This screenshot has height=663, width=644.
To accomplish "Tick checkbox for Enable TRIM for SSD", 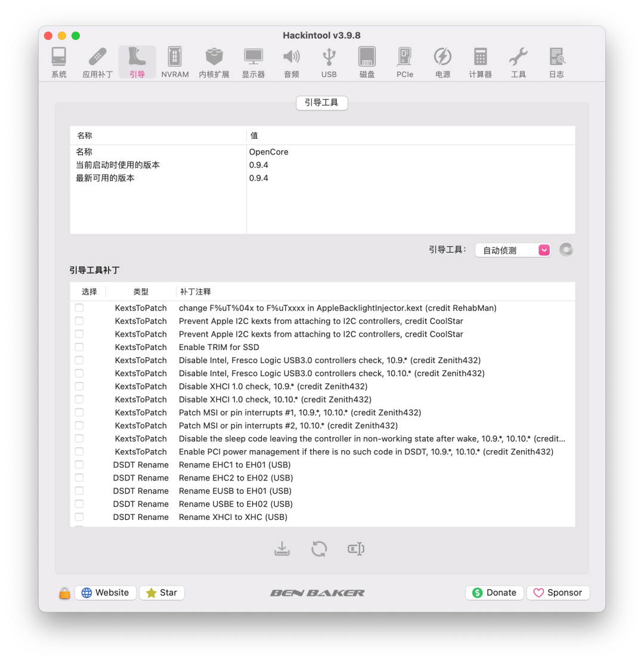I will (x=79, y=347).
